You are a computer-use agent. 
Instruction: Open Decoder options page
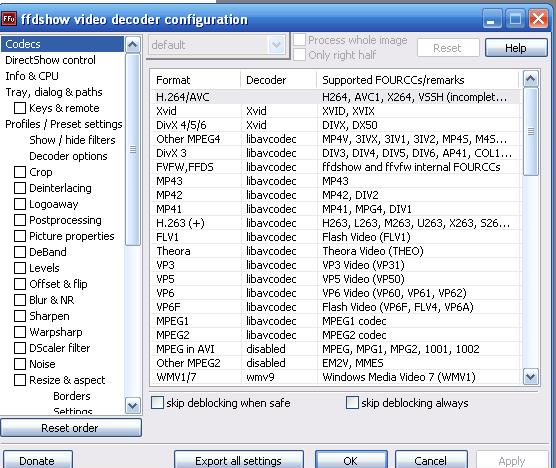[x=68, y=156]
